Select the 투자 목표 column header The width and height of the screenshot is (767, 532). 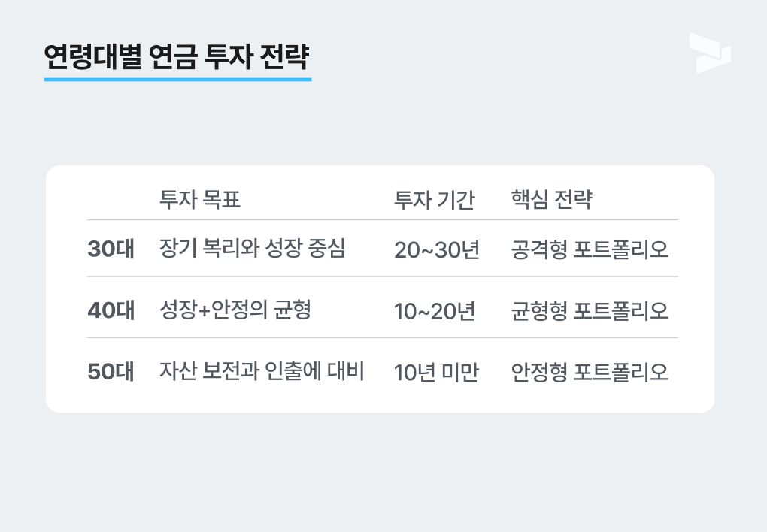(x=200, y=200)
